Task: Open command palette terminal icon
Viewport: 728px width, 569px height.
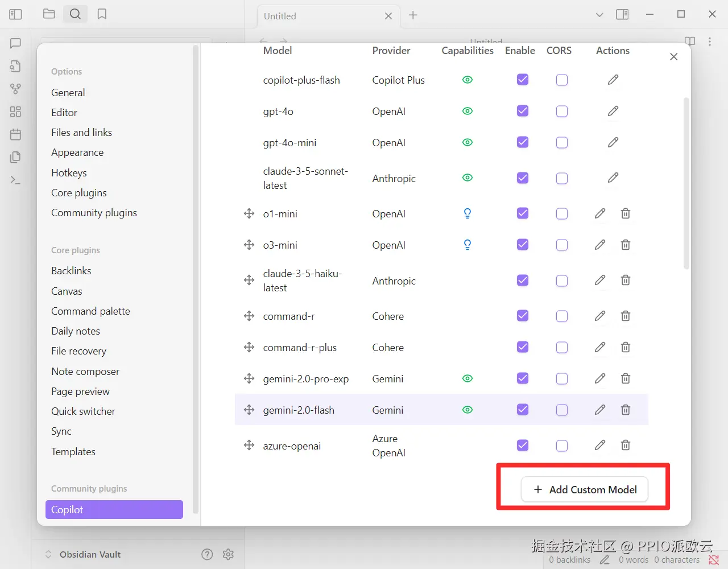Action: (x=15, y=180)
